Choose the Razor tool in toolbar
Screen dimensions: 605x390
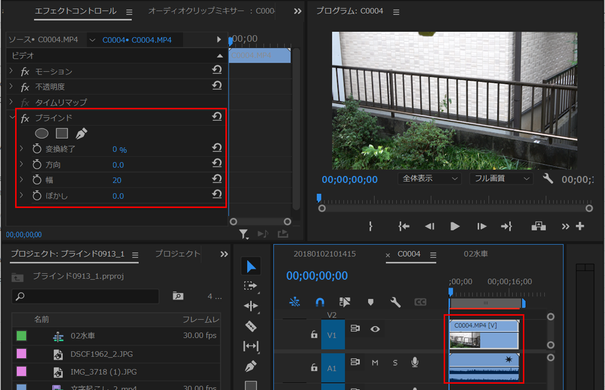pyautogui.click(x=251, y=326)
